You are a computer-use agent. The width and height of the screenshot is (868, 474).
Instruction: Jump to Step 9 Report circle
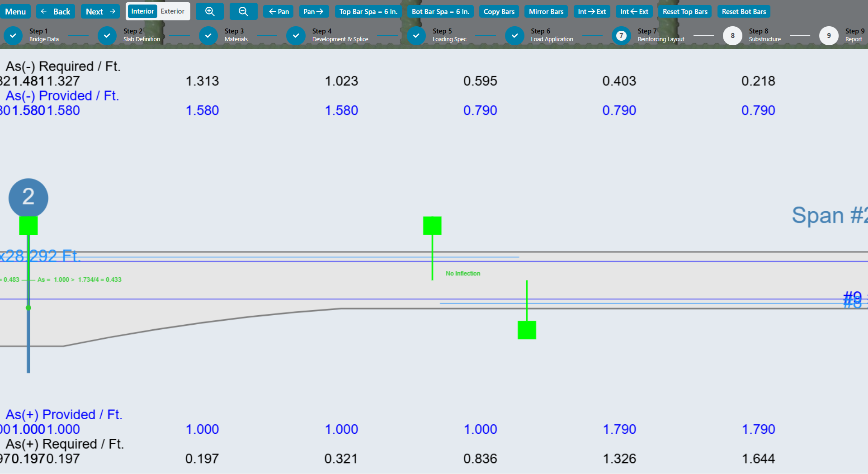[x=829, y=36]
